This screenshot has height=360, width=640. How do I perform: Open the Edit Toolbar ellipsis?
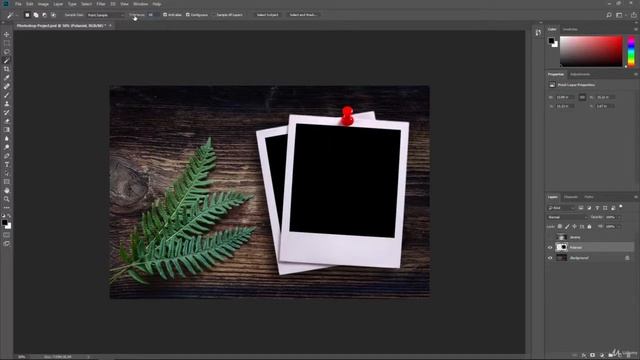point(7,207)
